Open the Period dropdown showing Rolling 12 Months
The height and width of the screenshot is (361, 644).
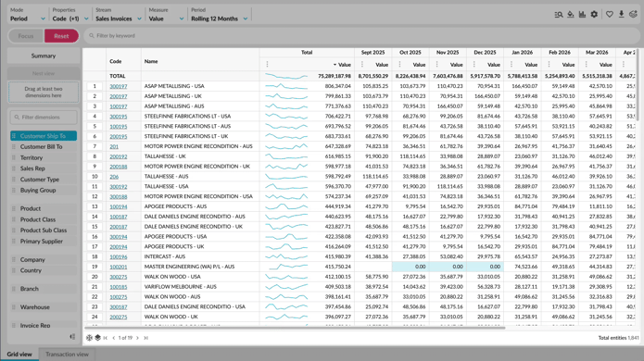click(x=220, y=15)
